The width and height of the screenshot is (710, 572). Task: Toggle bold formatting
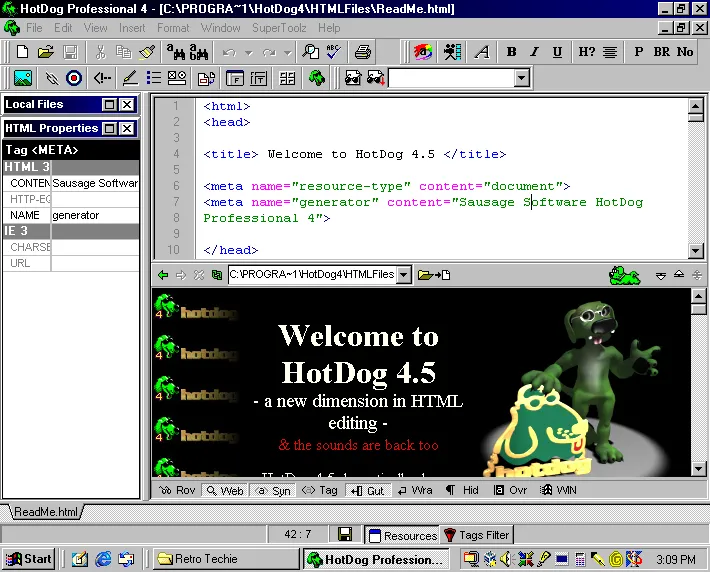511,52
